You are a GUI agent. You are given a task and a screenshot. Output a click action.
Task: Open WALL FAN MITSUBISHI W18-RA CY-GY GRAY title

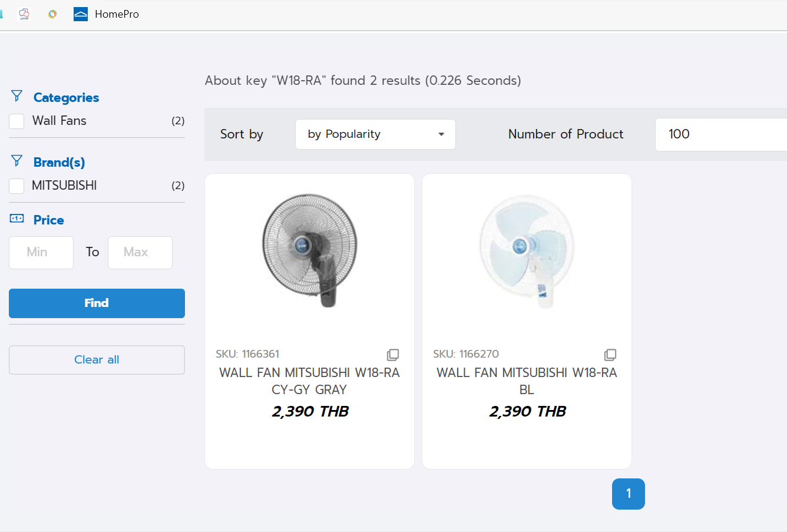(x=309, y=381)
